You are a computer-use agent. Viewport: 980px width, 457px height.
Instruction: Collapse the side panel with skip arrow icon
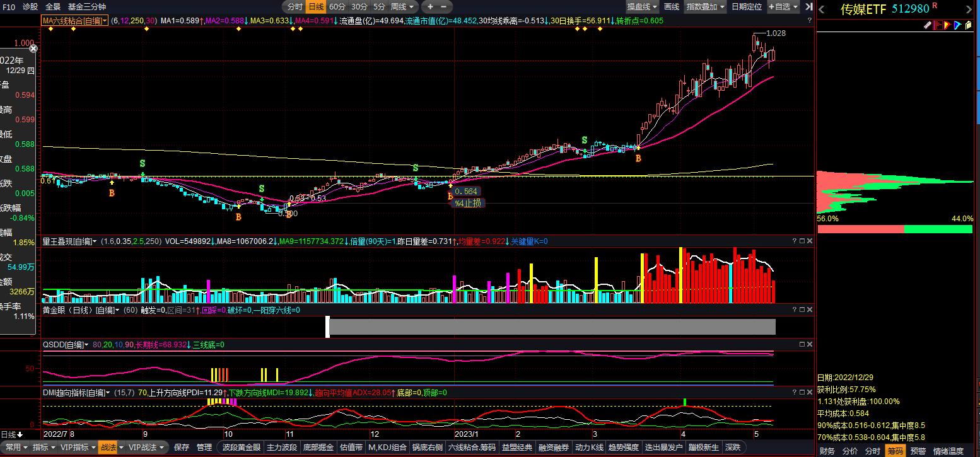pos(809,7)
